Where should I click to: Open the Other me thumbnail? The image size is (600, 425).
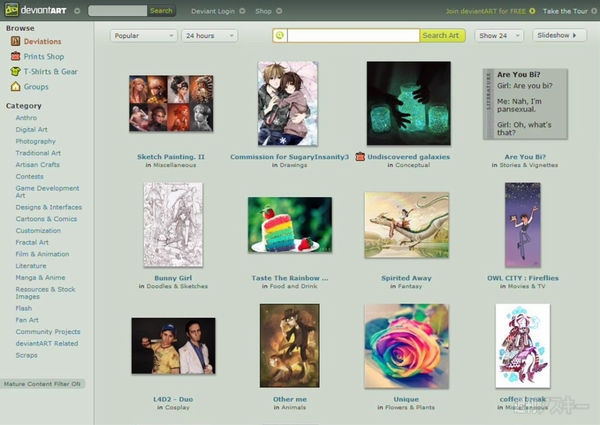[x=290, y=346]
